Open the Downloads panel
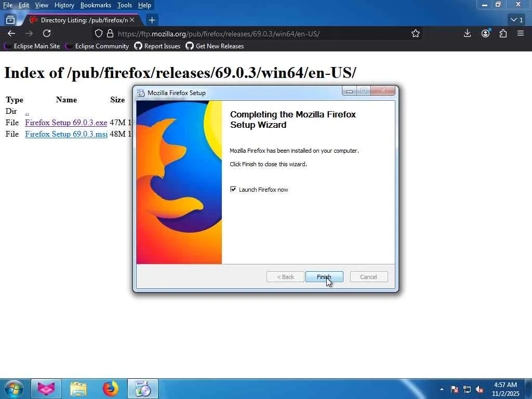Screen dimensions: 532x399 (x=467, y=33)
